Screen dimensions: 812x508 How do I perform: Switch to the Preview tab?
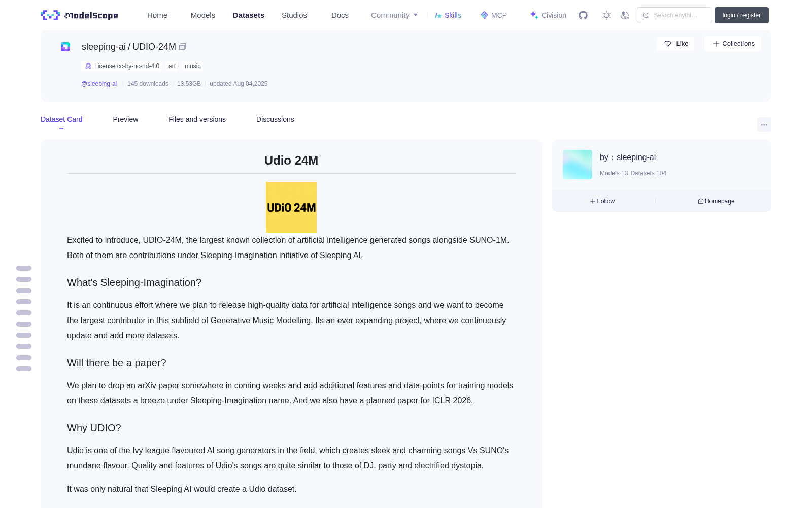[x=125, y=119]
